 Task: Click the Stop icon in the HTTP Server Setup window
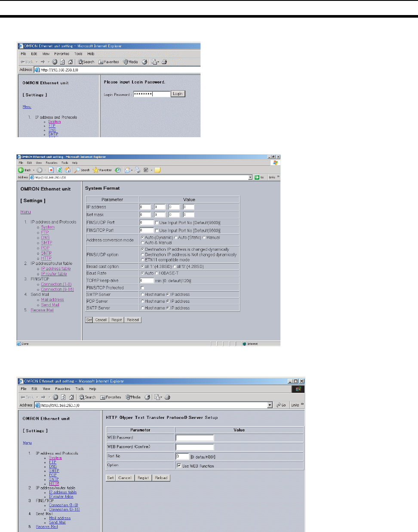[x=55, y=397]
